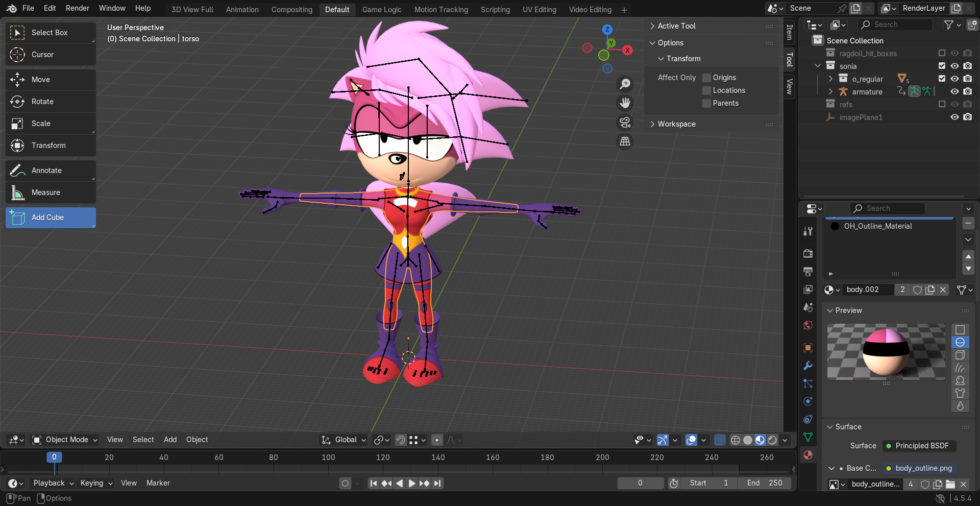Jump to the timeline end frame button

tap(437, 483)
